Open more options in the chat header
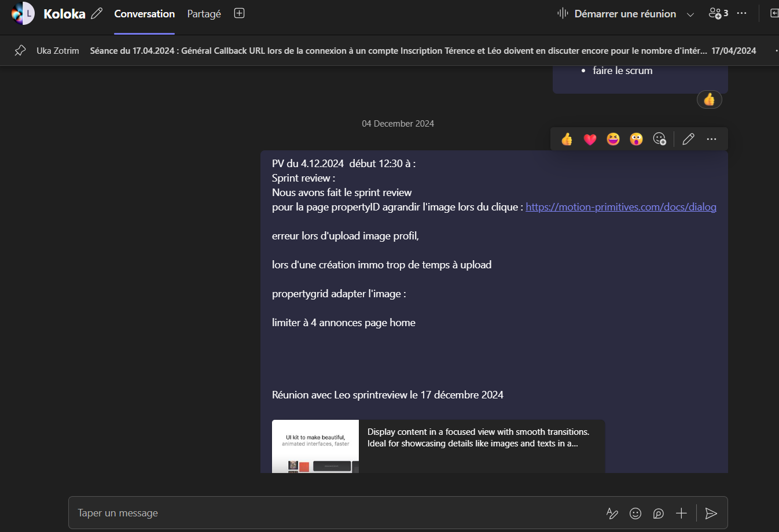The width and height of the screenshot is (779, 532). click(x=742, y=13)
